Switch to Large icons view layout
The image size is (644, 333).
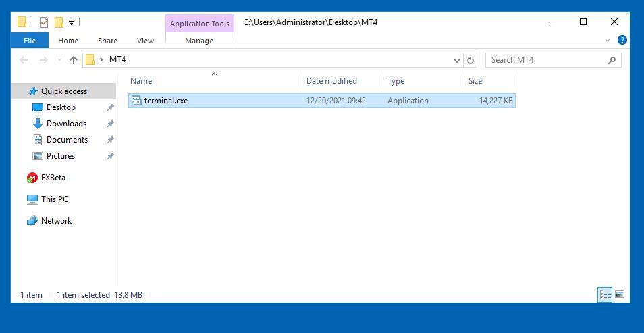[x=620, y=294]
